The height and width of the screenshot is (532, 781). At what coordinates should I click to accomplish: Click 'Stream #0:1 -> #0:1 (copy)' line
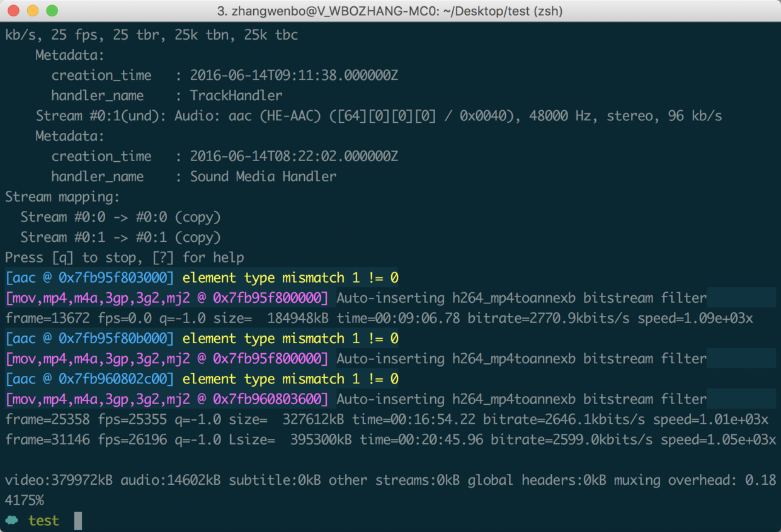click(x=120, y=237)
